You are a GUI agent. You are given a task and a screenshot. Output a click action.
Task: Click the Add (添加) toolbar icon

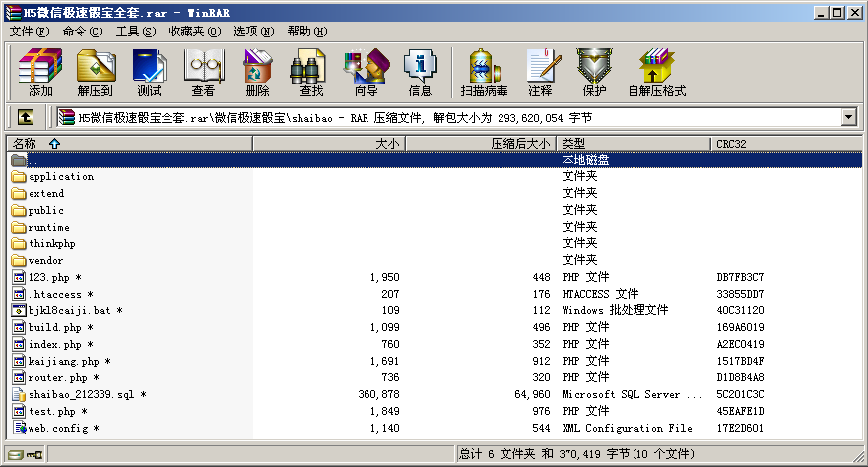[40, 73]
